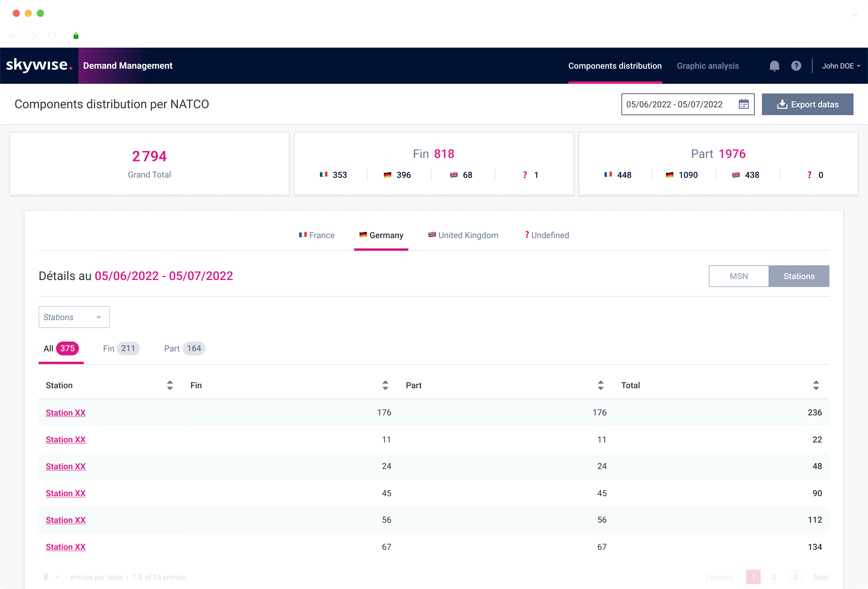Sort the table by Total column
Viewport: 868px width, 589px height.
tap(817, 385)
